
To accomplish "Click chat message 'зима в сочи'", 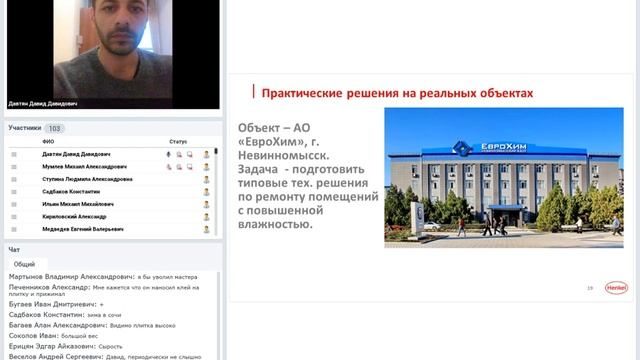I will point(104,315).
